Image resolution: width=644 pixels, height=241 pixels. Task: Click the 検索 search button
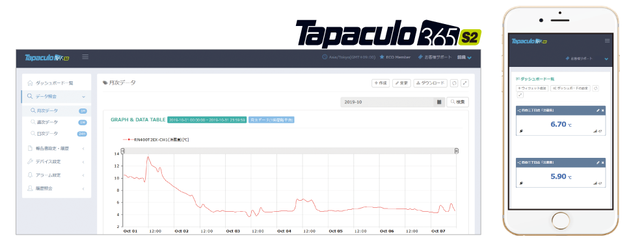[x=457, y=102]
